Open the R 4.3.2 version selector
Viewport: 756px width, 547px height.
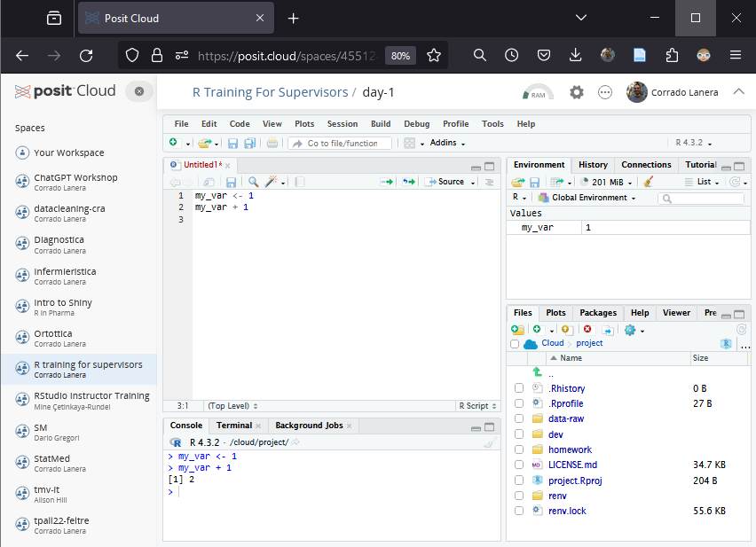pos(694,143)
